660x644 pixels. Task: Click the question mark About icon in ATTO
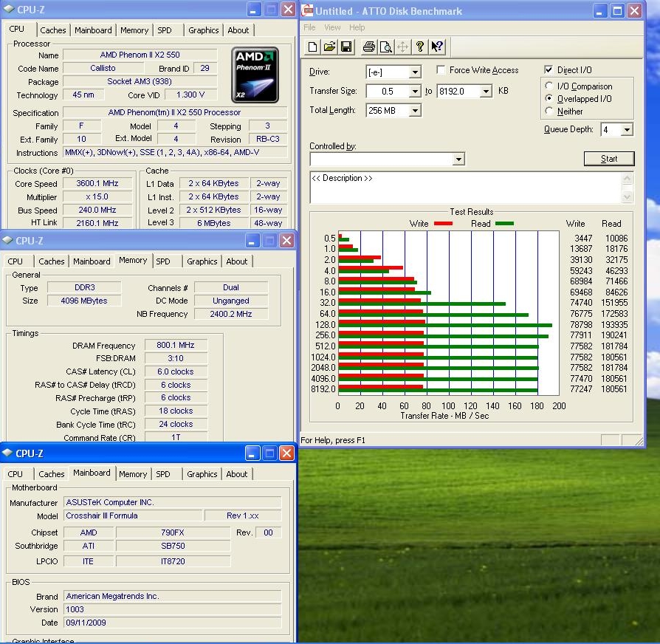419,47
